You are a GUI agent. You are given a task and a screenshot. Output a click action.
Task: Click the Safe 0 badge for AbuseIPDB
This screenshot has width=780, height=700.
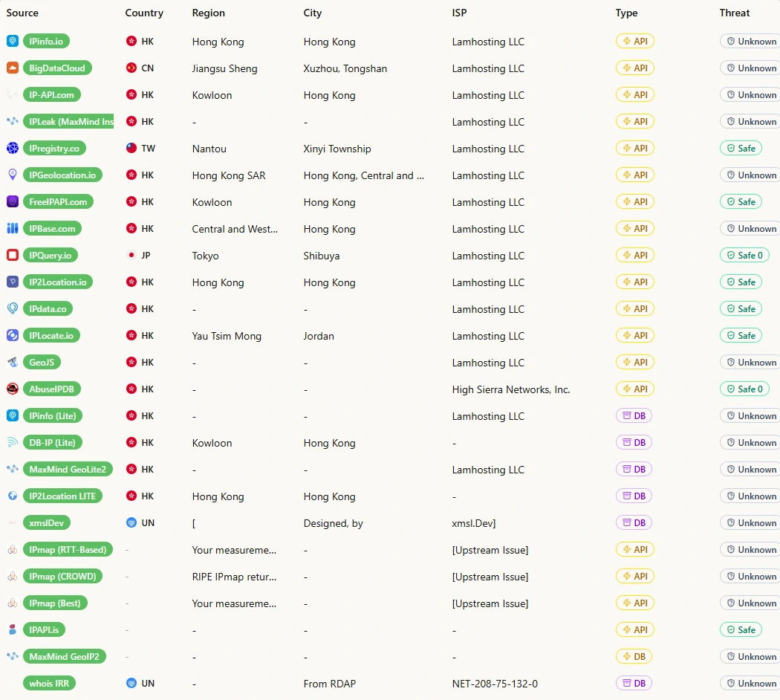click(x=744, y=389)
